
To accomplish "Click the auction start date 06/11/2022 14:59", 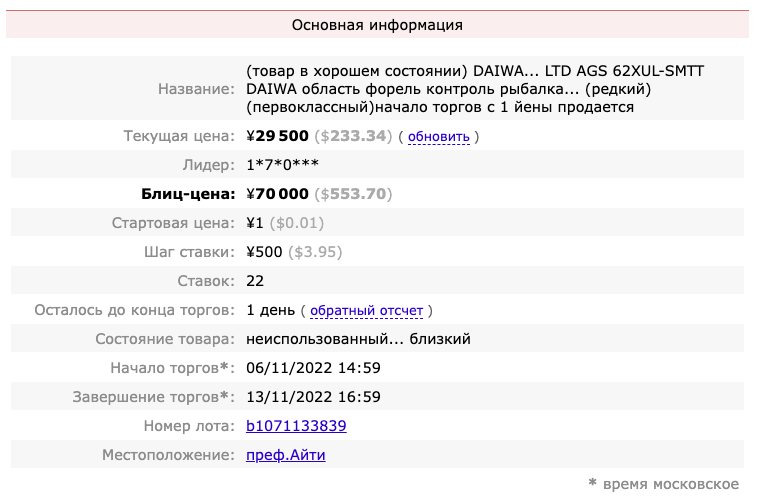I will click(x=313, y=368).
